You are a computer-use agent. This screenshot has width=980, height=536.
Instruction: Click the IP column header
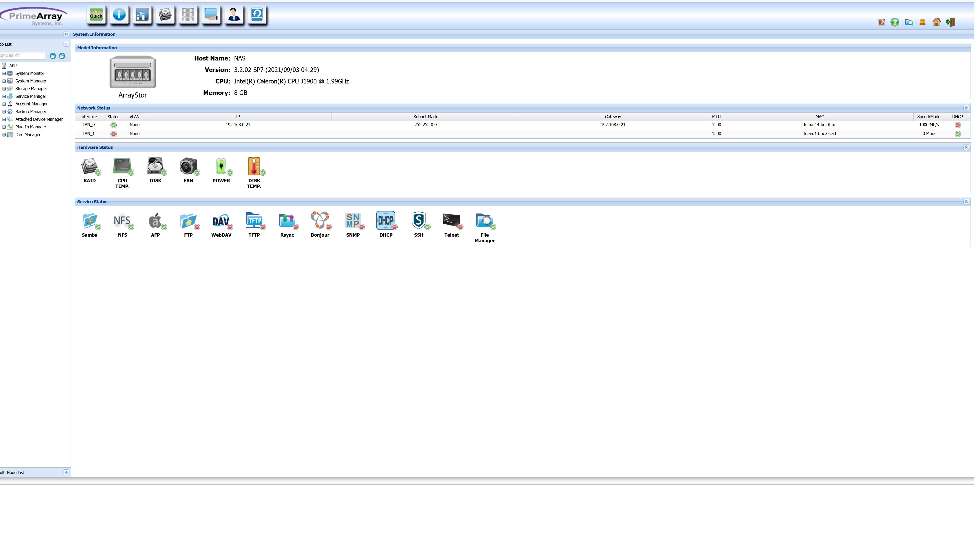[238, 117]
